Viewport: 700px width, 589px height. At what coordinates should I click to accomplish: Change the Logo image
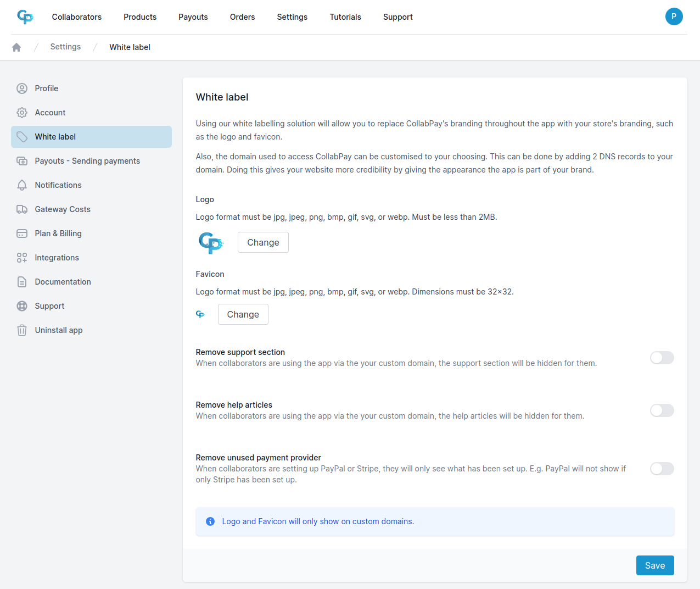tap(263, 242)
